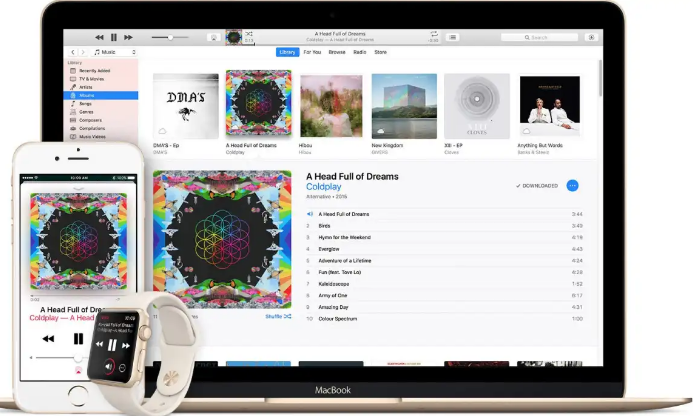Viewport: 693px width, 416px height.
Task: Skip to next track in iTunes toolbar
Action: [128, 38]
